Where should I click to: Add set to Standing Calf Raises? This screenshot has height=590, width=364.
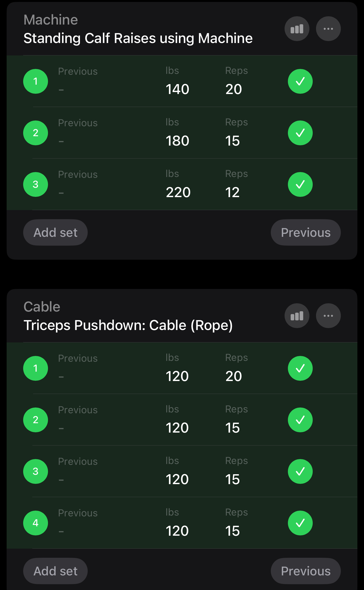pyautogui.click(x=55, y=232)
